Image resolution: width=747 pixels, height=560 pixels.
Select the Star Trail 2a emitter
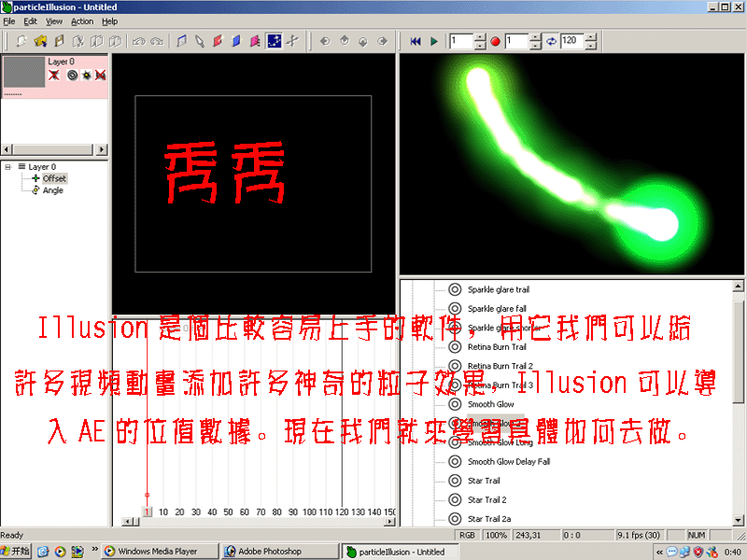[489, 519]
